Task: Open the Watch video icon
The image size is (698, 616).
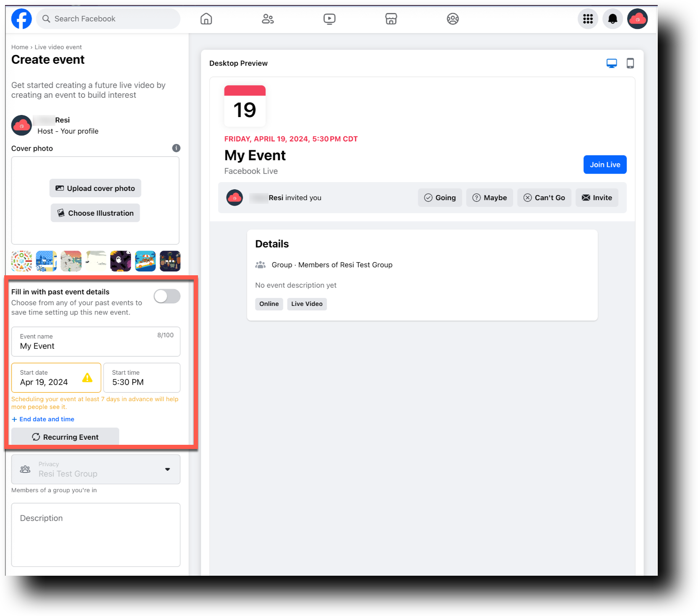Action: point(330,18)
